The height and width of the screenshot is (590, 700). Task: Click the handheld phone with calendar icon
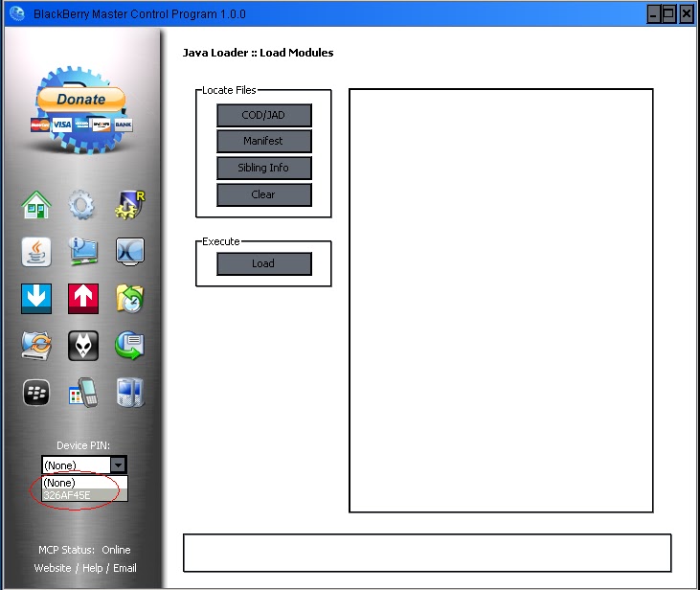[x=83, y=393]
